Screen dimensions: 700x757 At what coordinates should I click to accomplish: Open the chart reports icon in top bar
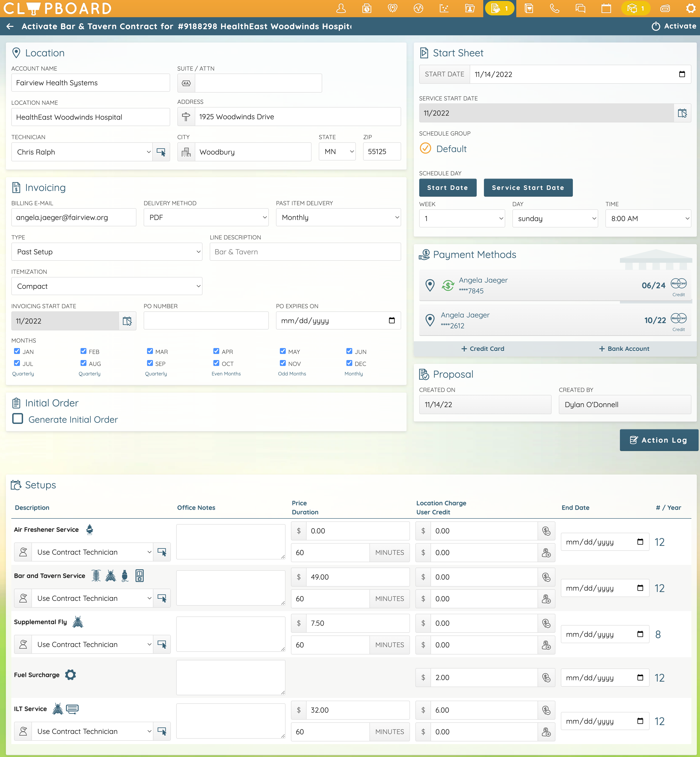pos(444,8)
